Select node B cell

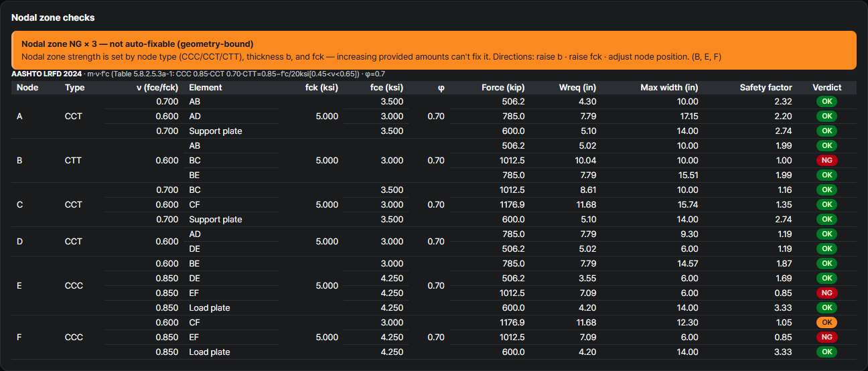19,161
